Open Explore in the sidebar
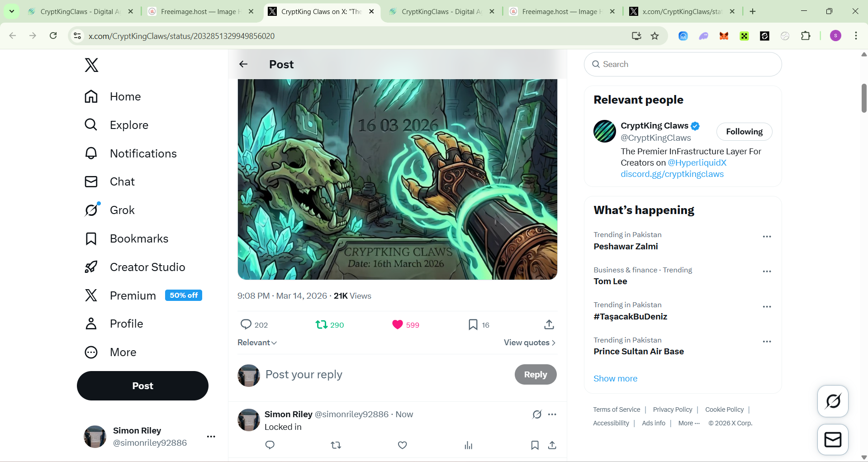This screenshot has width=868, height=462. coord(116,125)
